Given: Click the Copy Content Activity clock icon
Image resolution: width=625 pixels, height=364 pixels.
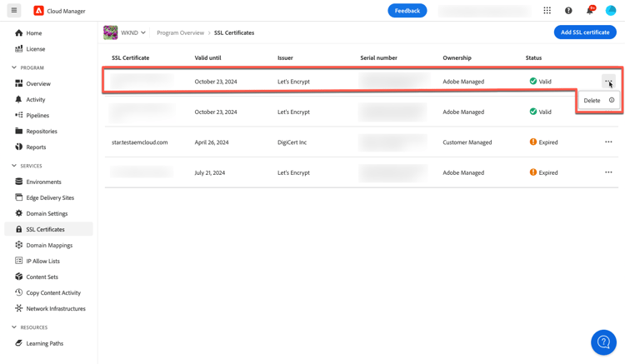Looking at the screenshot, I should 18,292.
